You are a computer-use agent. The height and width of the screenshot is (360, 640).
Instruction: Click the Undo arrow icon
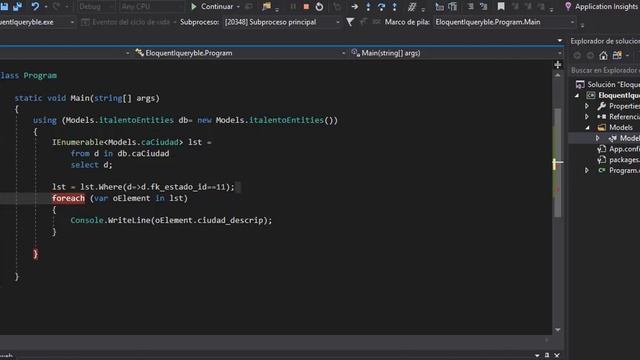tap(35, 6)
